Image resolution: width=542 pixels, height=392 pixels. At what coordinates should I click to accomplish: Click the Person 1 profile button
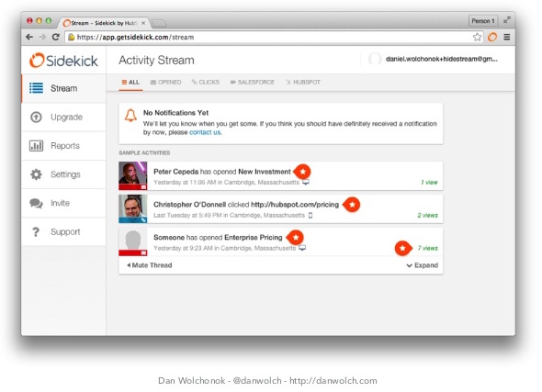point(483,21)
